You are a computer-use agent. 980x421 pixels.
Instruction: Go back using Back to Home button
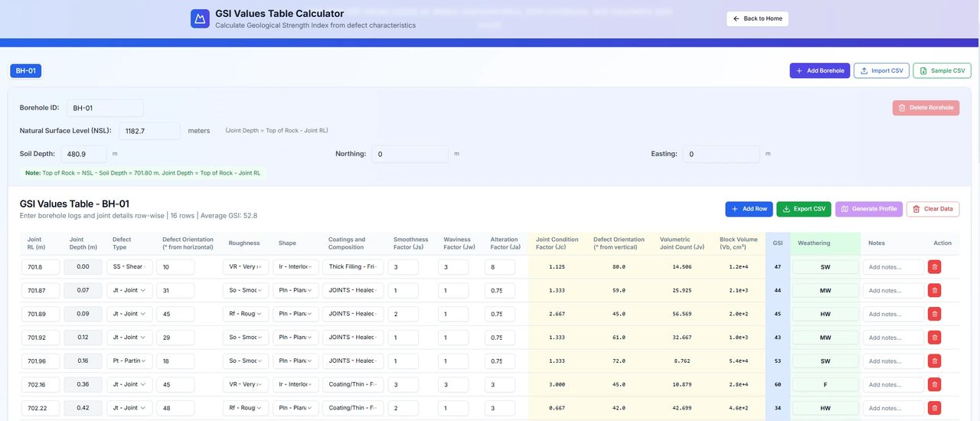pyautogui.click(x=757, y=18)
